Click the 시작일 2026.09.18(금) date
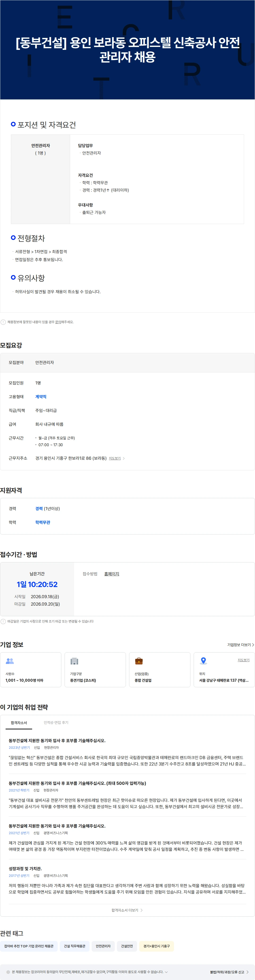Viewport: 255px width, 980px height. (x=45, y=596)
